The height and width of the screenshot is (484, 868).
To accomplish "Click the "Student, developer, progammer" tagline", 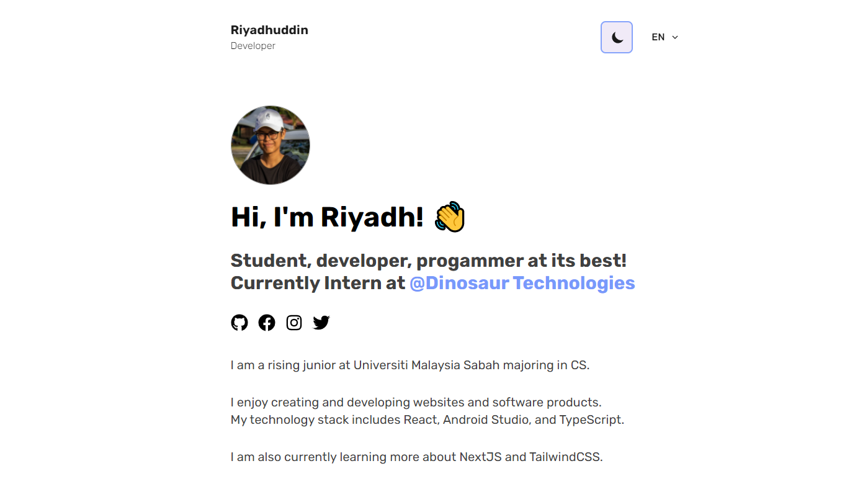I will [x=429, y=261].
